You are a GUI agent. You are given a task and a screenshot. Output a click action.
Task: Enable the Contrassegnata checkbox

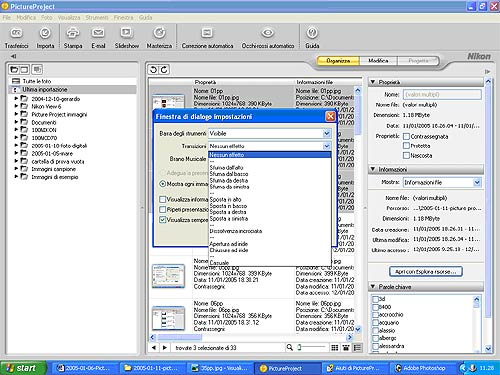[x=406, y=136]
